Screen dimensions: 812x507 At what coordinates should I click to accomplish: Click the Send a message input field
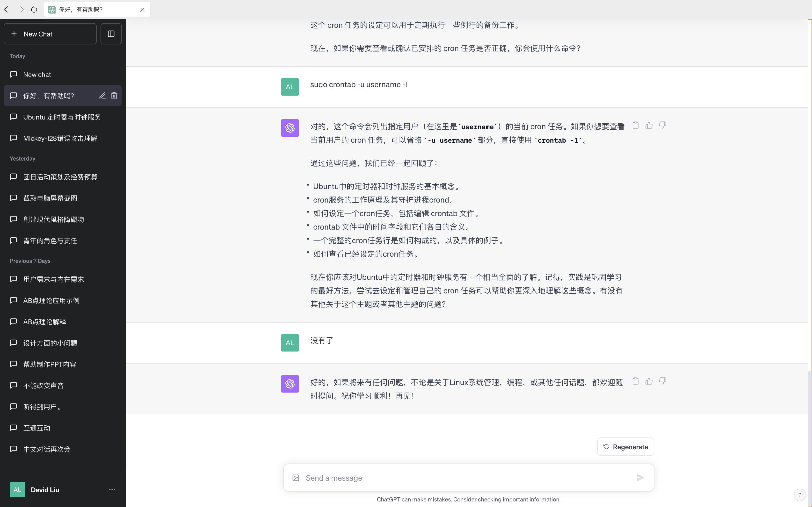point(466,478)
